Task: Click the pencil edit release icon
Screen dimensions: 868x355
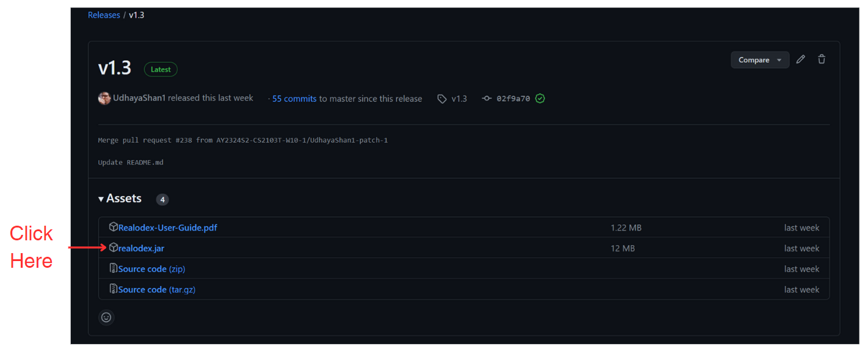Action: pyautogui.click(x=800, y=59)
